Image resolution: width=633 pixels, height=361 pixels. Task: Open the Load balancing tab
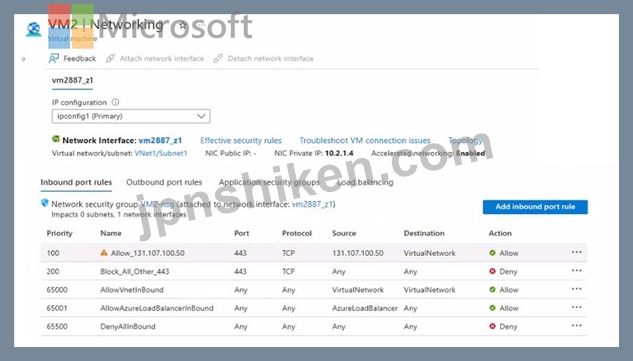(x=365, y=183)
